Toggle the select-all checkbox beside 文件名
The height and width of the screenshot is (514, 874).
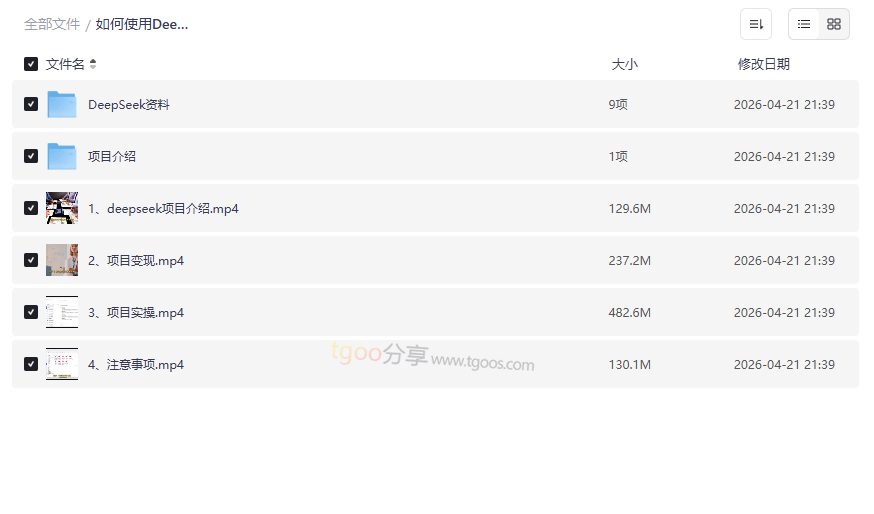click(x=31, y=64)
